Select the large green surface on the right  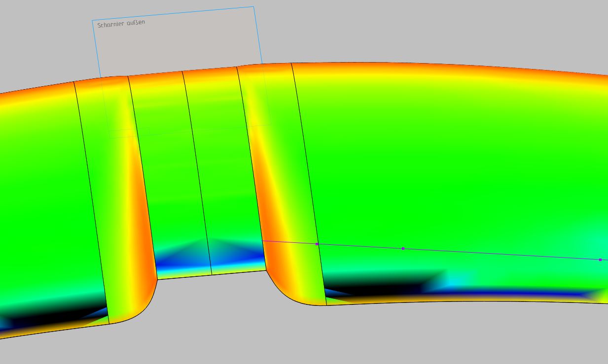coord(444,163)
